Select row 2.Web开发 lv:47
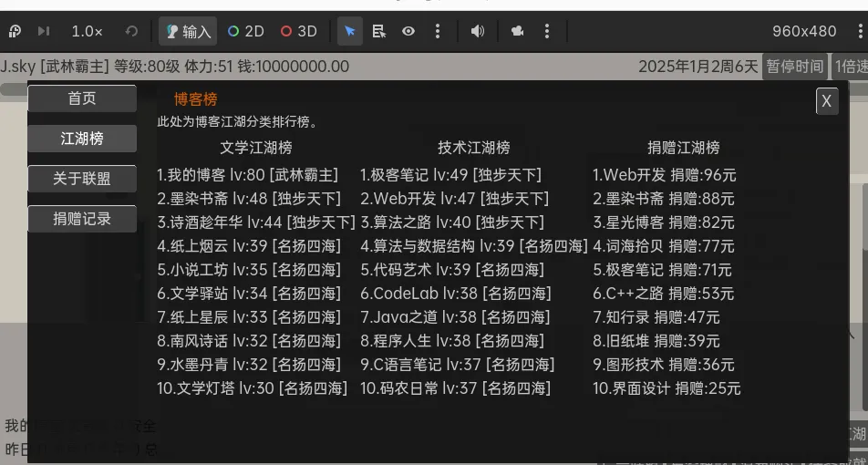The width and height of the screenshot is (868, 465). click(x=454, y=199)
